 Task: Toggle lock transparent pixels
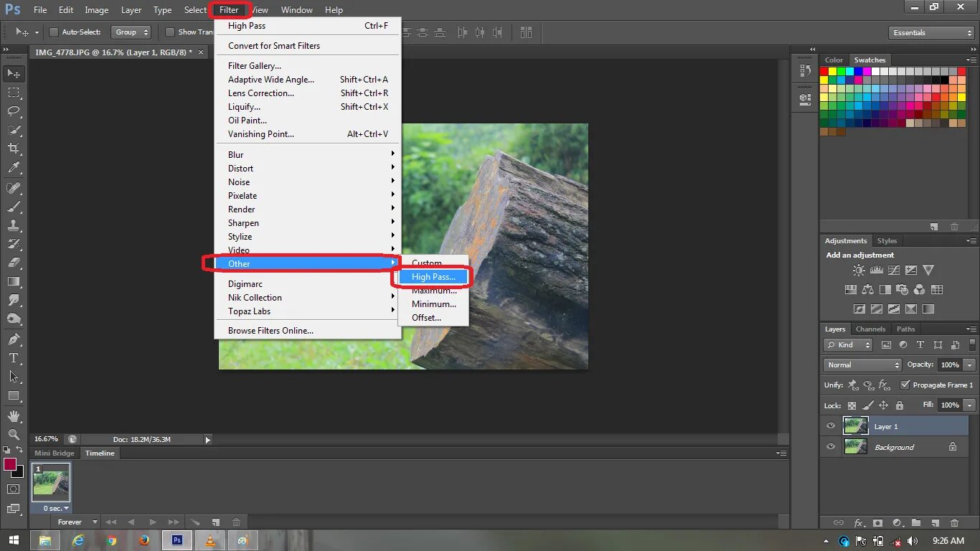coord(852,405)
